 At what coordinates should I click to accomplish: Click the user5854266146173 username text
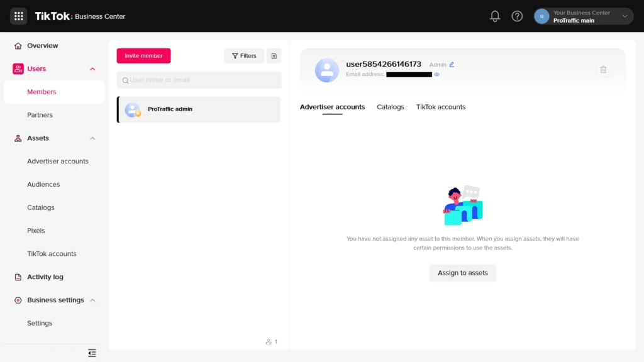pyautogui.click(x=384, y=64)
